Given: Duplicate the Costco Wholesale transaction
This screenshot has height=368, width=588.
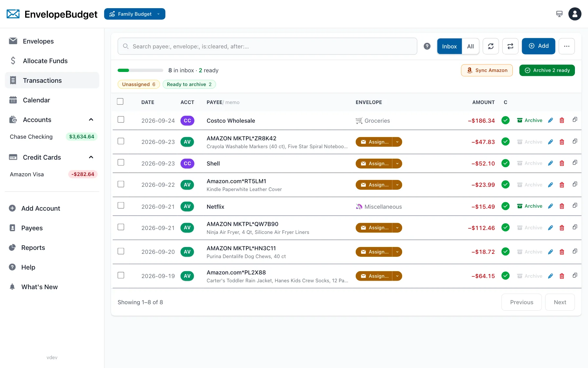Looking at the screenshot, I should (x=575, y=120).
